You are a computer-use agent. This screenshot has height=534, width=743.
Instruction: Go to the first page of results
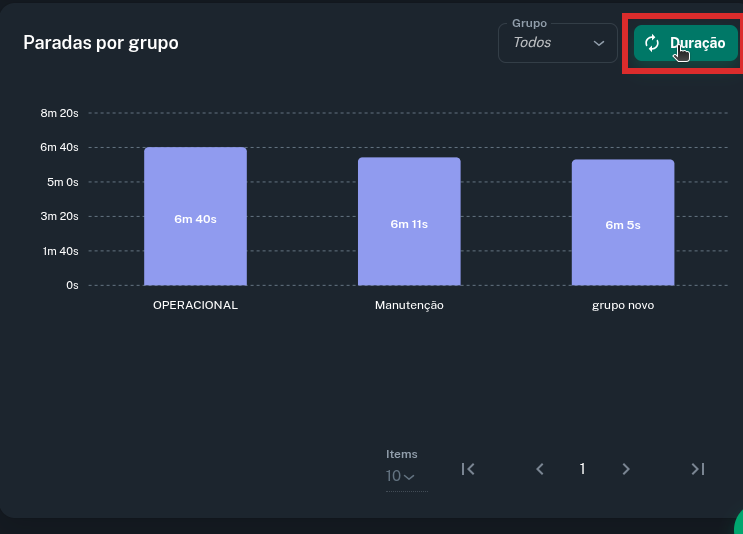click(468, 469)
